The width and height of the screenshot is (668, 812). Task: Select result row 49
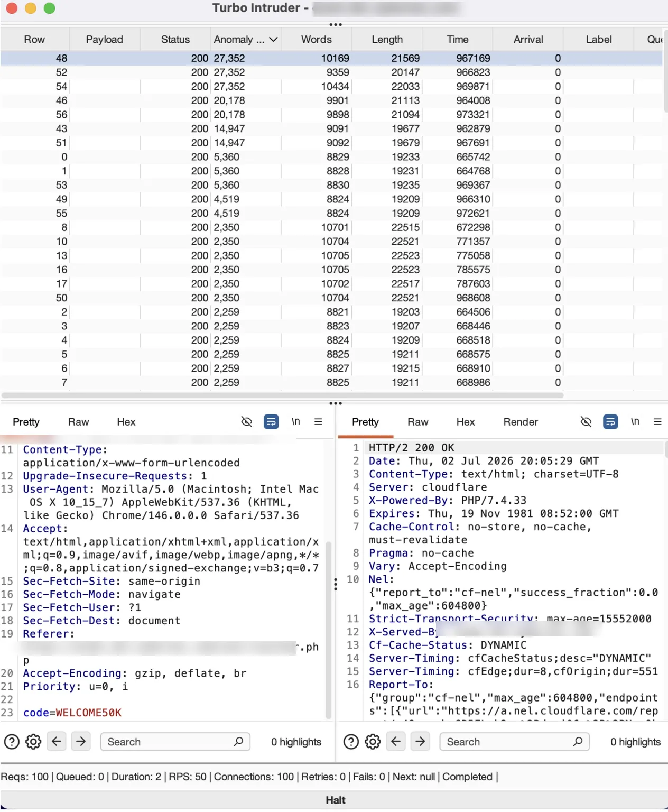[x=331, y=199]
